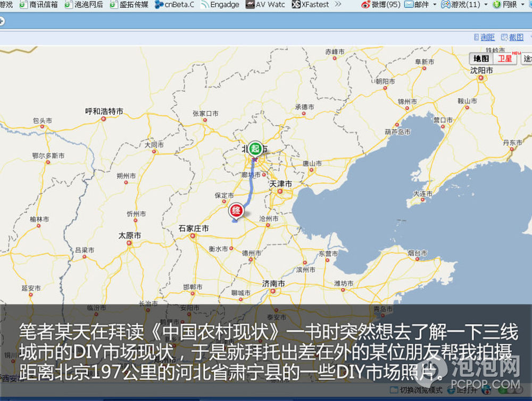Toggle the 途 traffic layer button
532x401 pixels.
point(527,59)
